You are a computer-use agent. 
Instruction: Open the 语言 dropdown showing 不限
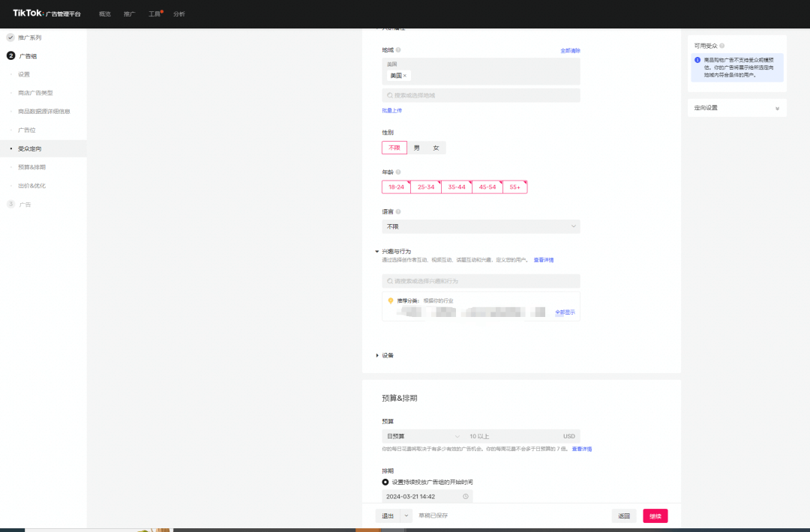pos(481,226)
